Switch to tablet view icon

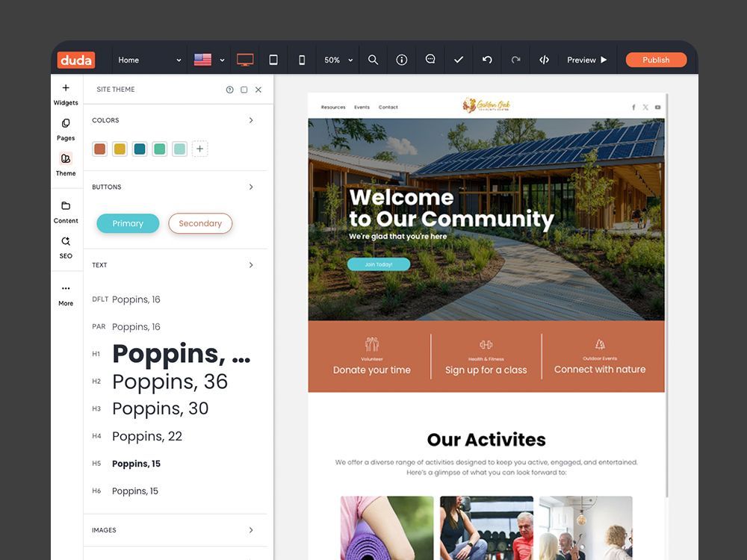pos(273,60)
